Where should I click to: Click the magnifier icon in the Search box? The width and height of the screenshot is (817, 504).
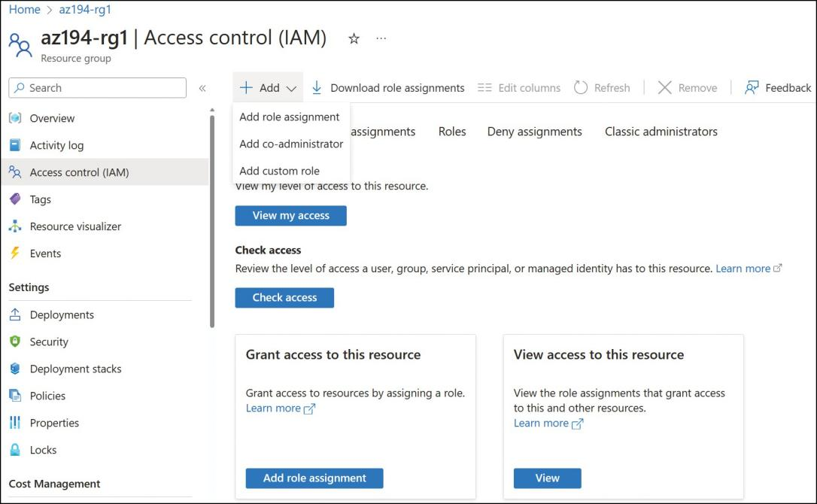20,87
